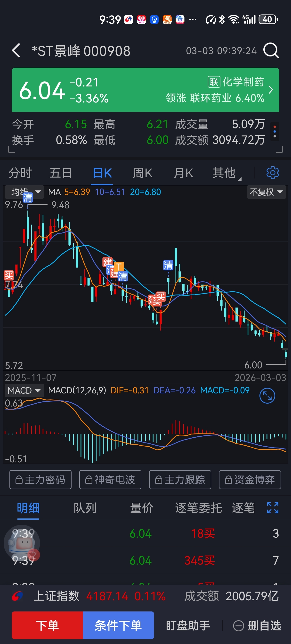The width and height of the screenshot is (291, 644).
Task: Switch to the 周K tab
Action: pos(143,173)
